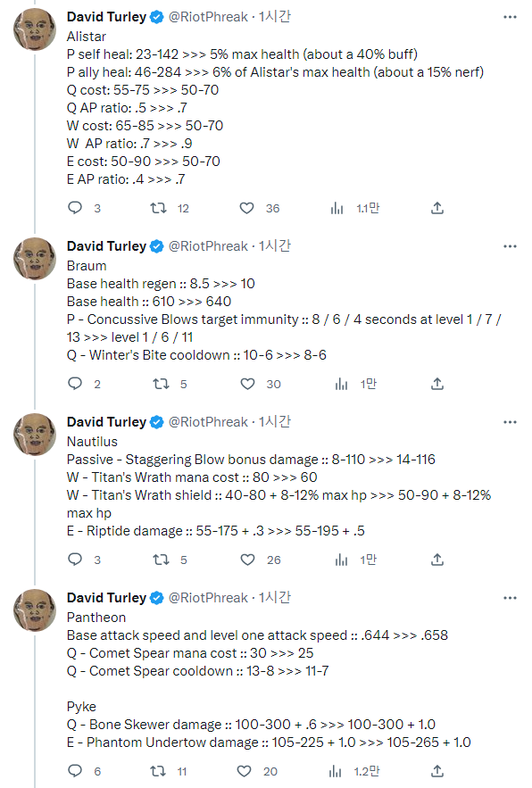
Task: Open more options on the Nautilus tweet
Action: 510,422
